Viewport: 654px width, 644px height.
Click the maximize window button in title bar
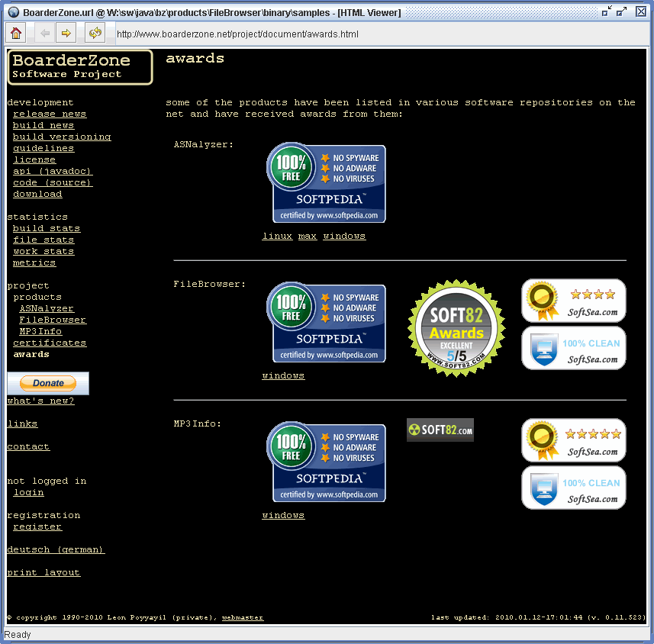(621, 11)
